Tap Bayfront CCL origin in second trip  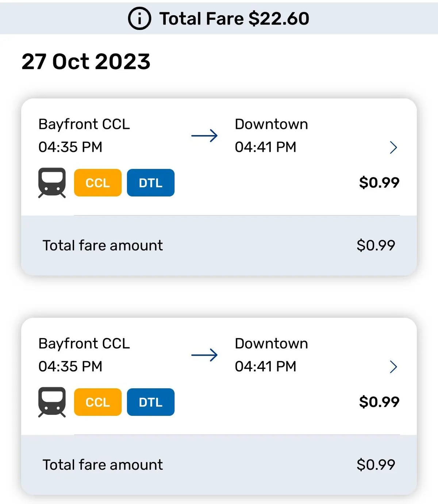coord(84,343)
